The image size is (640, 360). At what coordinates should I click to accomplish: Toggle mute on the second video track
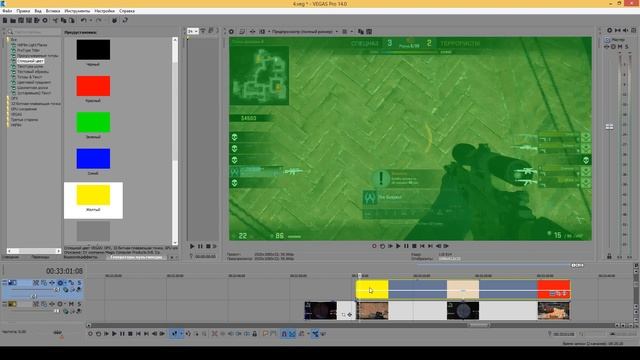pyautogui.click(x=71, y=304)
